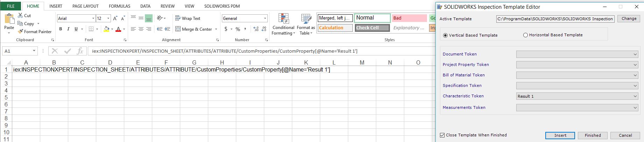Click the Name Box showing A1
644x142 pixels.
(17, 51)
